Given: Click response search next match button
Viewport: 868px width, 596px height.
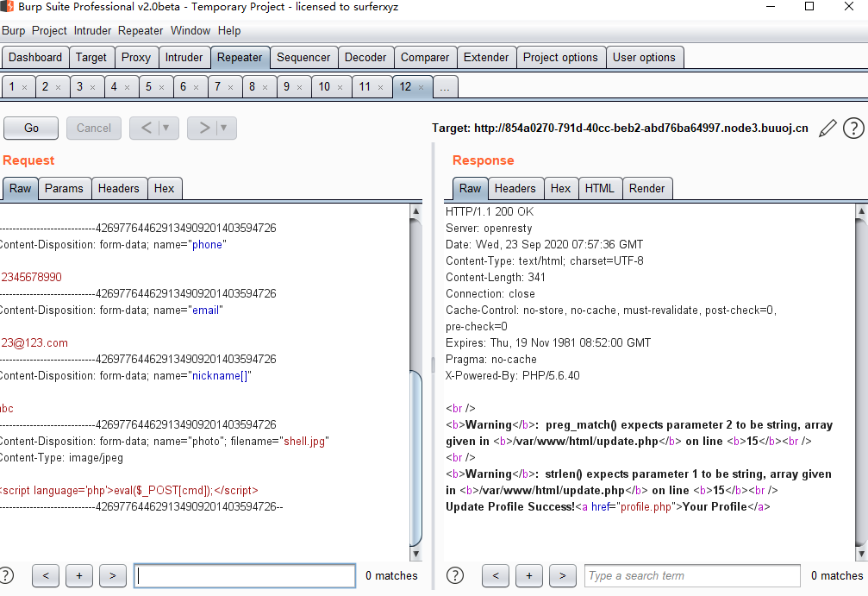Looking at the screenshot, I should pos(562,575).
